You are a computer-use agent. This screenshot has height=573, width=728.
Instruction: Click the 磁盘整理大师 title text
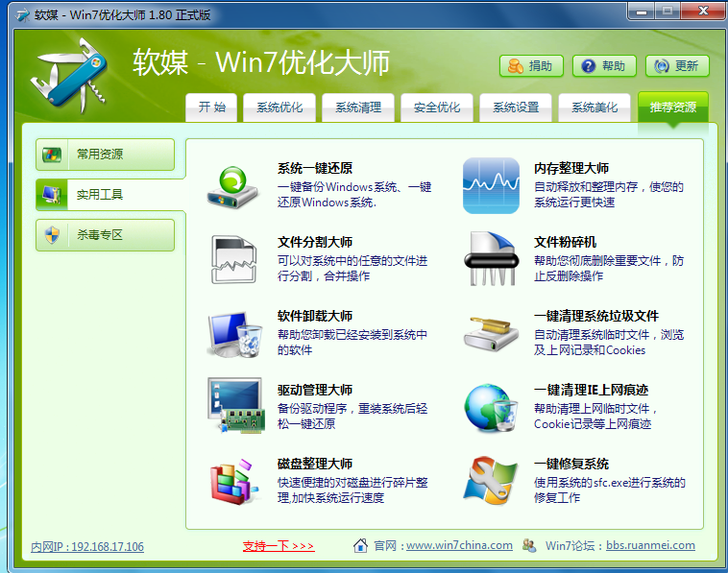(x=315, y=464)
